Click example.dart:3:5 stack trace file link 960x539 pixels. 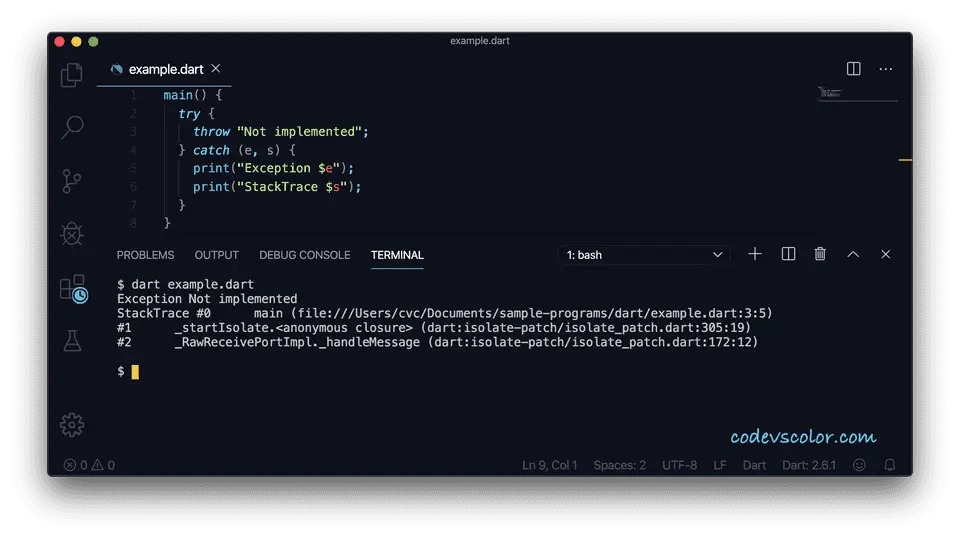coord(531,313)
